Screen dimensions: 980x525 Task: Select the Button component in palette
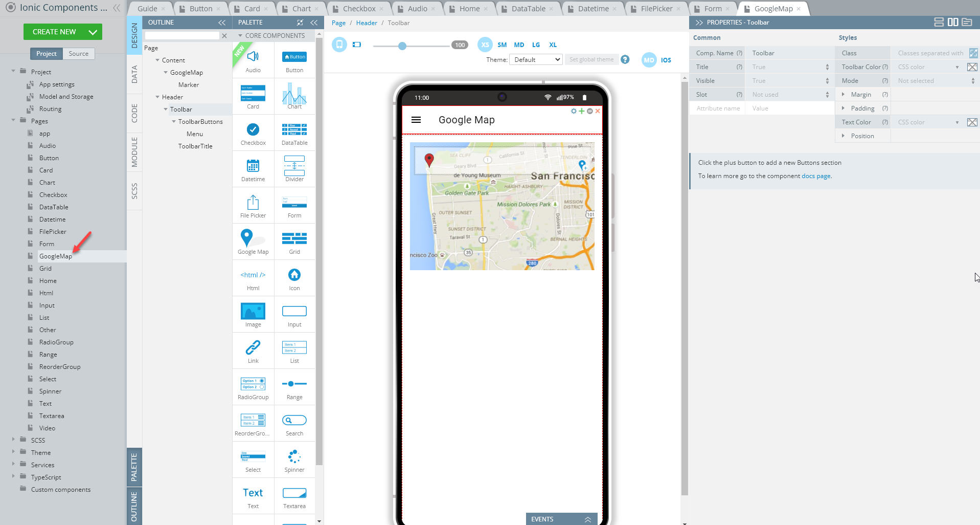click(x=294, y=60)
